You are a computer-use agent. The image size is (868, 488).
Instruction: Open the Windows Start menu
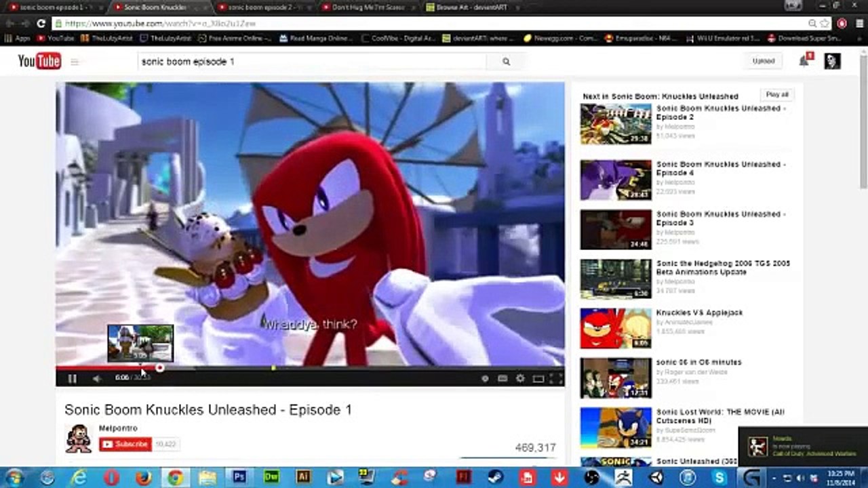pyautogui.click(x=14, y=477)
